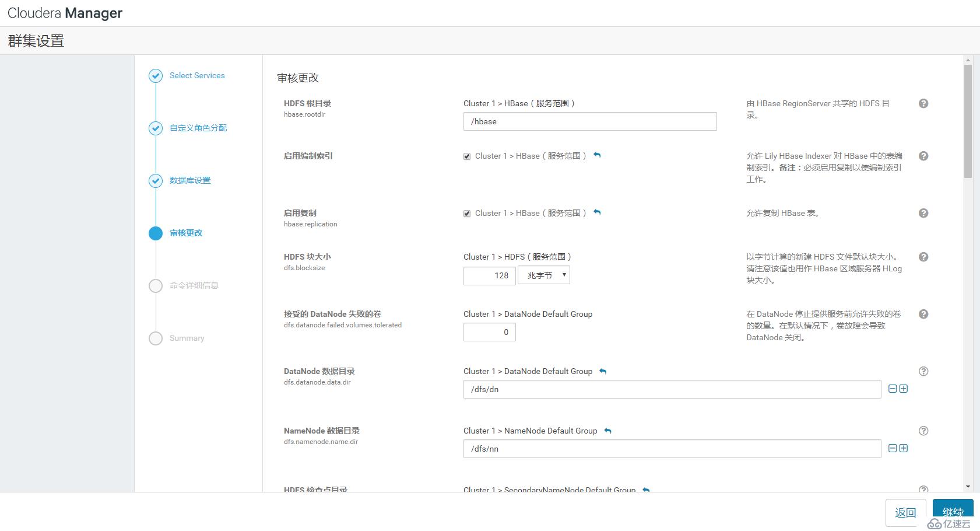Click the 自定义角色分配 completed step icon
Viewport: 980px width, 531px height.
tap(156, 128)
